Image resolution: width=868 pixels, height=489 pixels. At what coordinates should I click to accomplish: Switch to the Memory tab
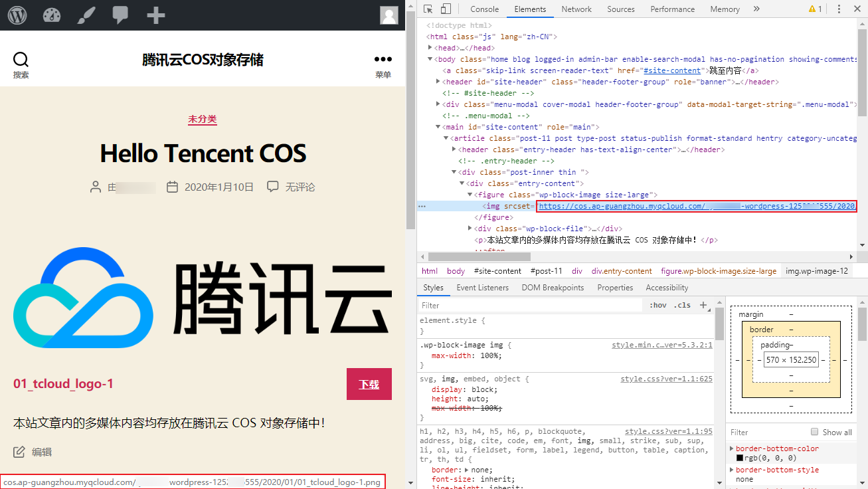click(x=725, y=9)
